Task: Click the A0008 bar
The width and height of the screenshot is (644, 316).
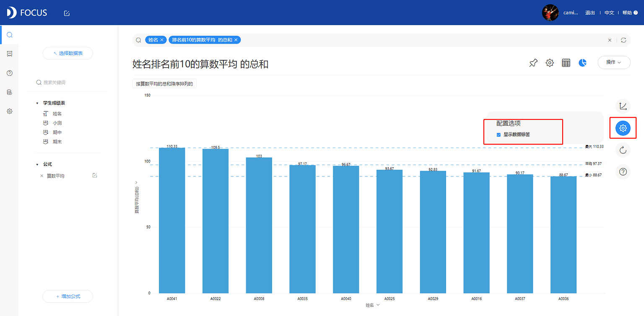Action: 259,225
